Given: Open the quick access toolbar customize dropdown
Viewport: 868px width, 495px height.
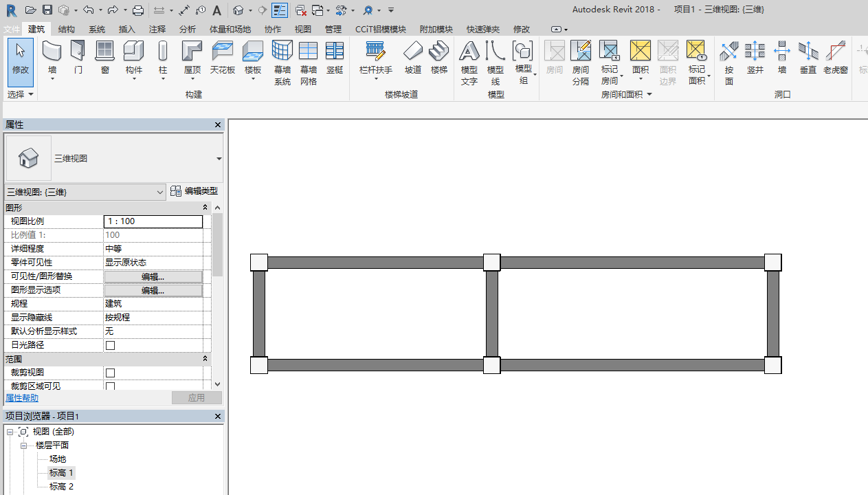Looking at the screenshot, I should pyautogui.click(x=391, y=10).
